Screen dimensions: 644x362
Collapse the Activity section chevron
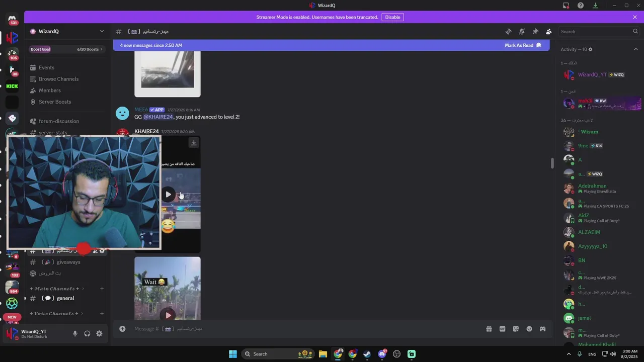click(635, 49)
